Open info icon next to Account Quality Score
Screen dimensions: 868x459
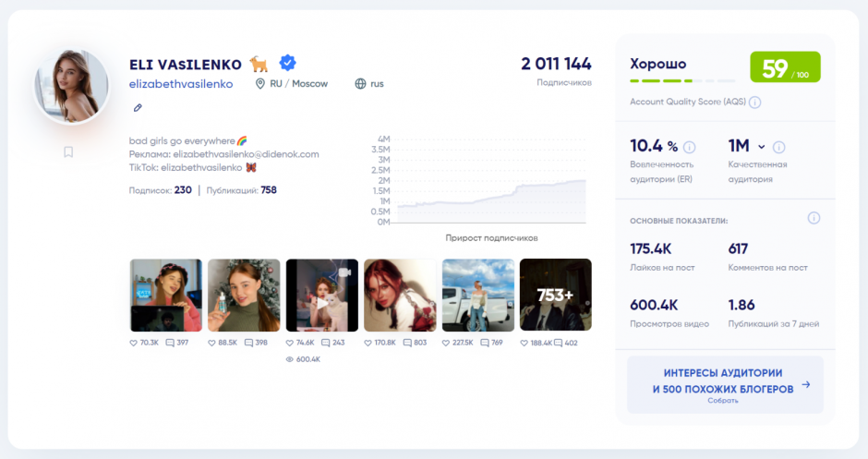pyautogui.click(x=754, y=103)
